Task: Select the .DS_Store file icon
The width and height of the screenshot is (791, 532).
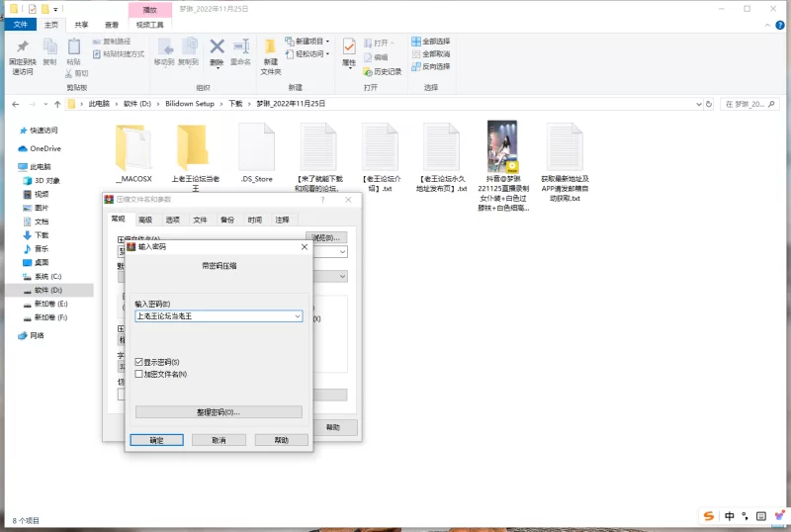Action: tap(256, 147)
